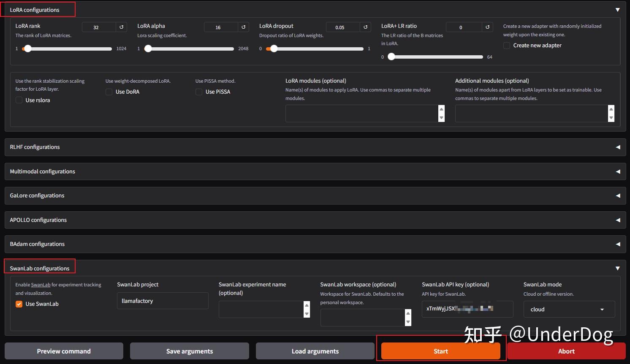Check the Use PiSSA method option
This screenshot has height=364, width=630.
pos(199,92)
